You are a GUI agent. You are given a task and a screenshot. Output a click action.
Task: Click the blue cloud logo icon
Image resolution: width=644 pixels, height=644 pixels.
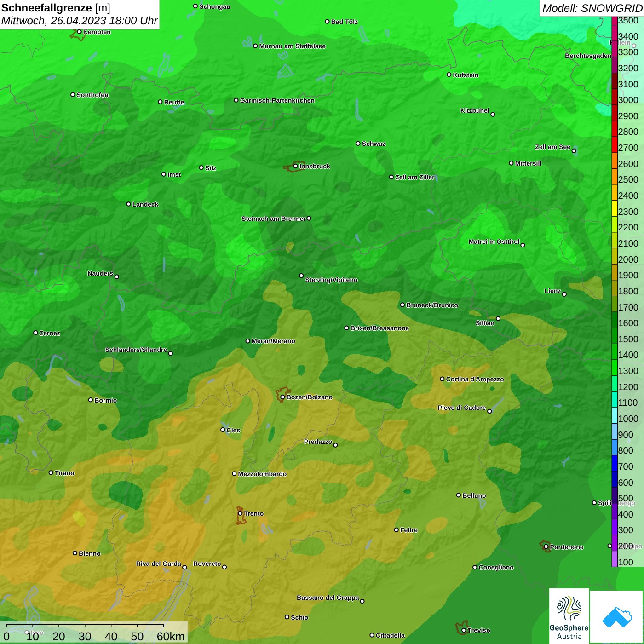[x=617, y=617]
